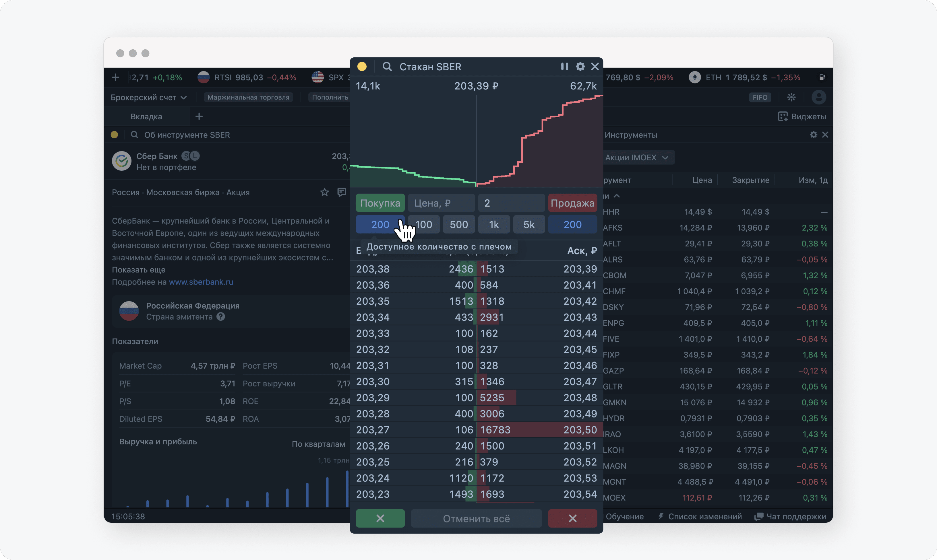Click bid price 203,38 in order book
937x560 pixels.
[373, 269]
